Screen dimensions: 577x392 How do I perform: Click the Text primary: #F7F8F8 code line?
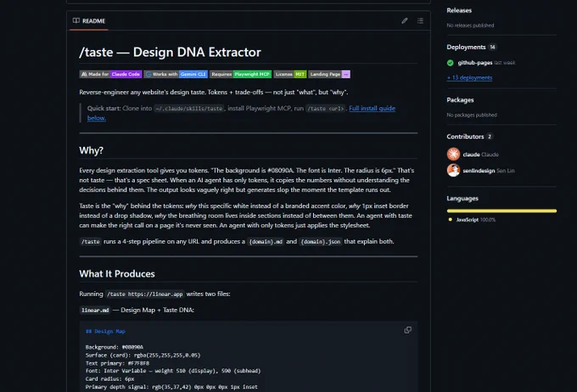coord(117,363)
